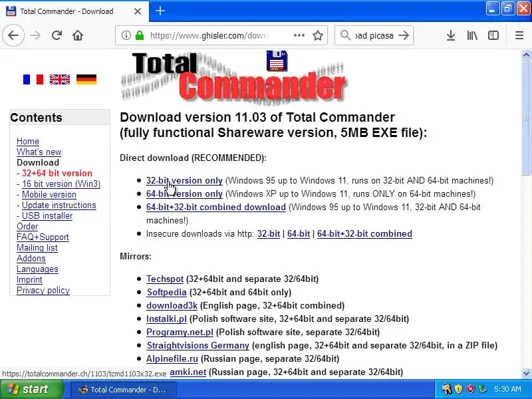
Task: Open FAQ+Support link
Action: tap(43, 237)
